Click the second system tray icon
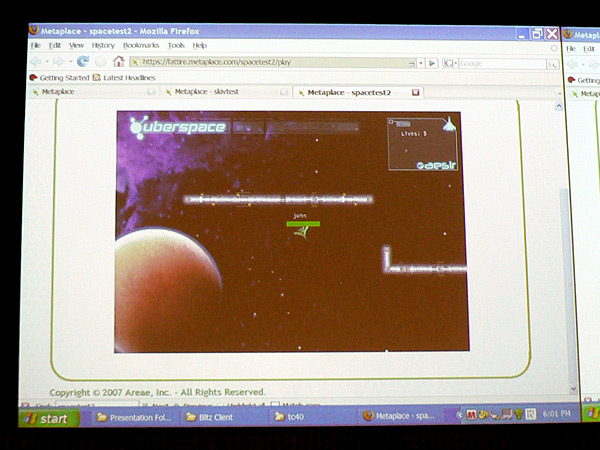The width and height of the screenshot is (600, 450). (x=483, y=414)
